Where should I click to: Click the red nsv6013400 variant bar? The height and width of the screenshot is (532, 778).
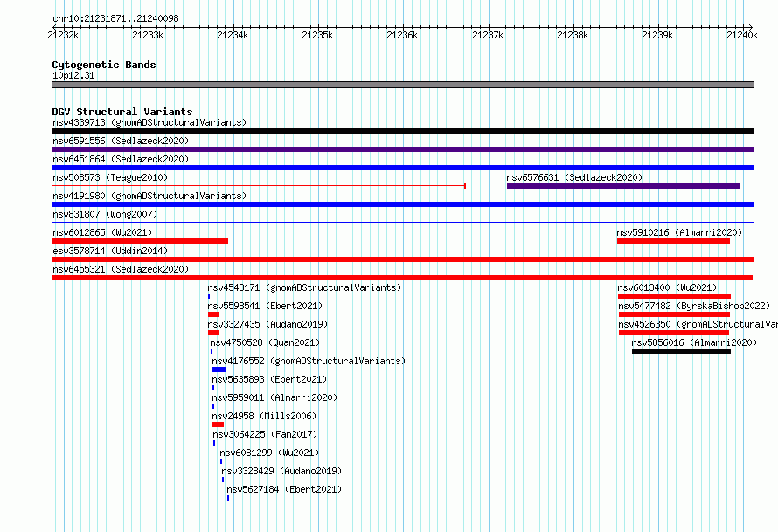pos(674,296)
